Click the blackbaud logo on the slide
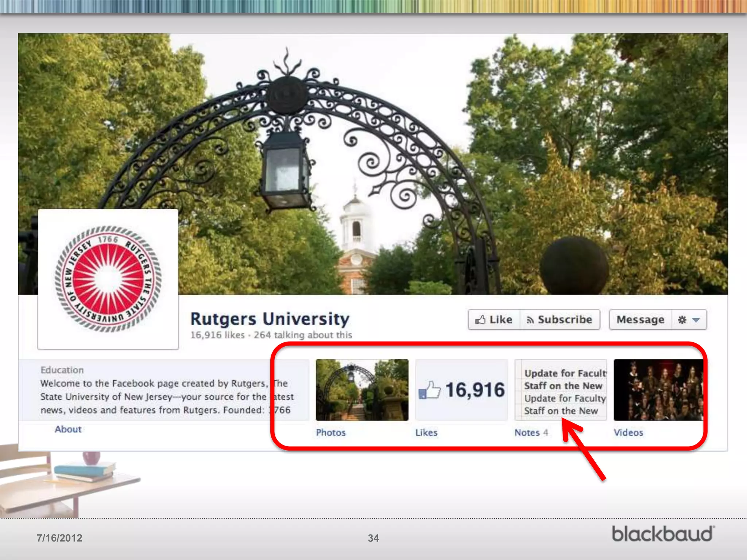Image resolution: width=747 pixels, height=560 pixels. pyautogui.click(x=663, y=534)
